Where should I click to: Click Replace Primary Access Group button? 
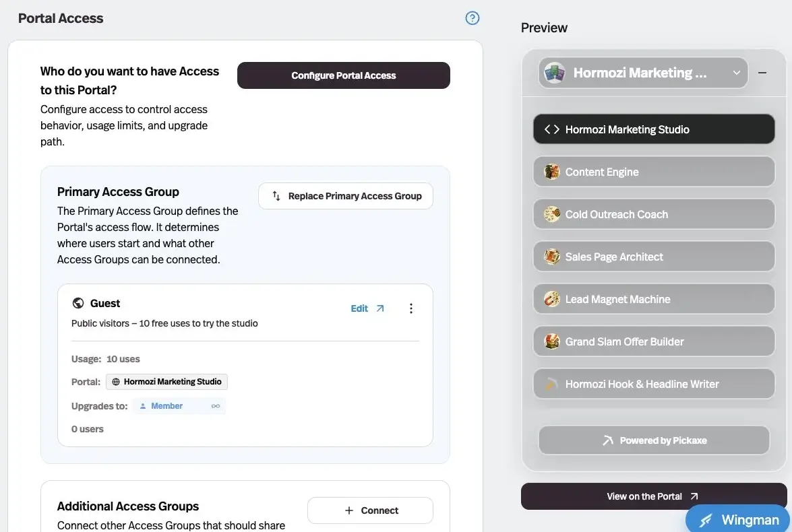[x=346, y=196]
